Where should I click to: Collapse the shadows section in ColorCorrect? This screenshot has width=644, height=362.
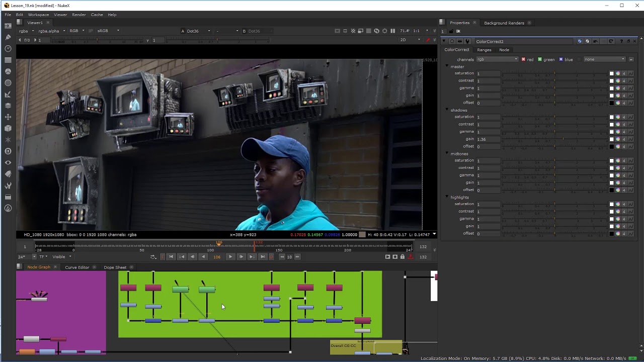pos(447,110)
